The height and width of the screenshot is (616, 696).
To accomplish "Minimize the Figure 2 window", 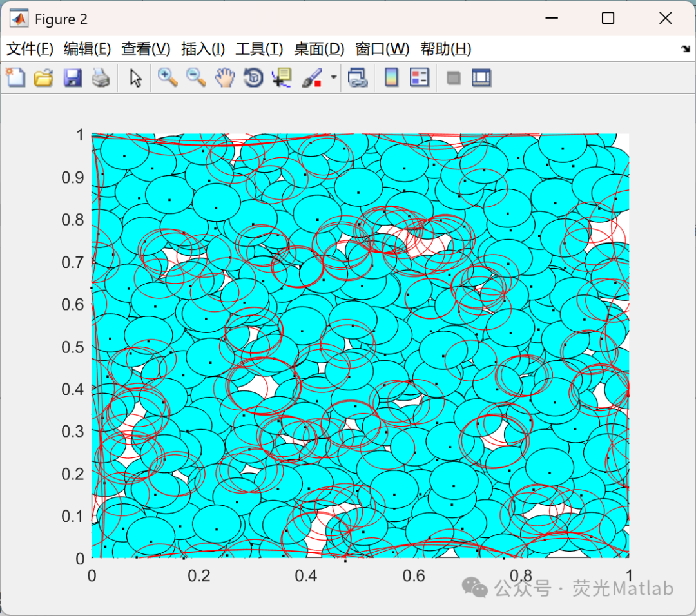I will [x=552, y=18].
